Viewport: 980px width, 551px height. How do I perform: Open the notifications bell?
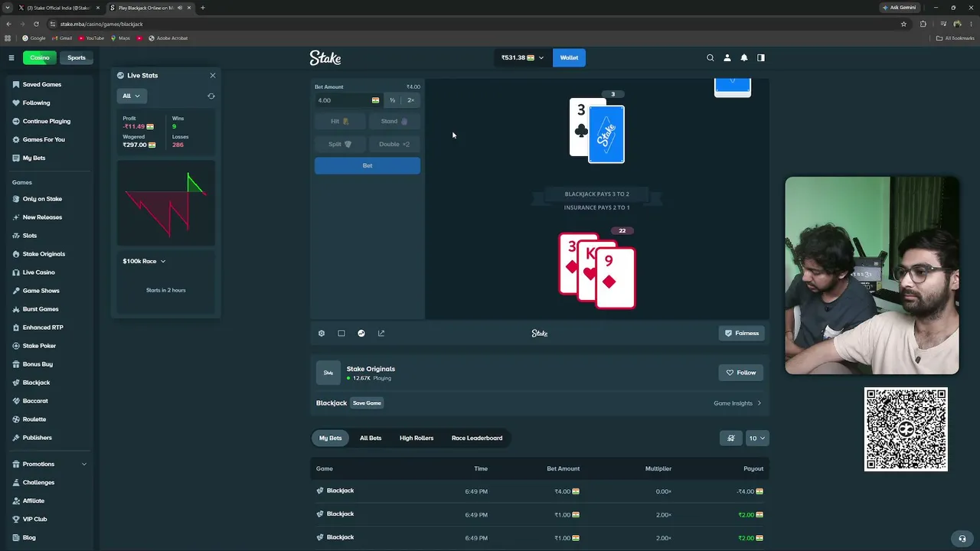[x=744, y=57]
